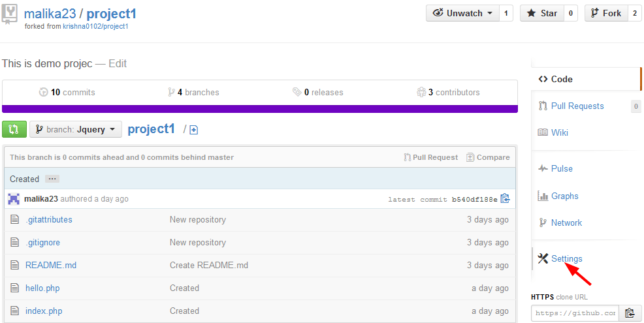Click the project1 repository title link
Screen dimensions: 644x323
tap(111, 14)
